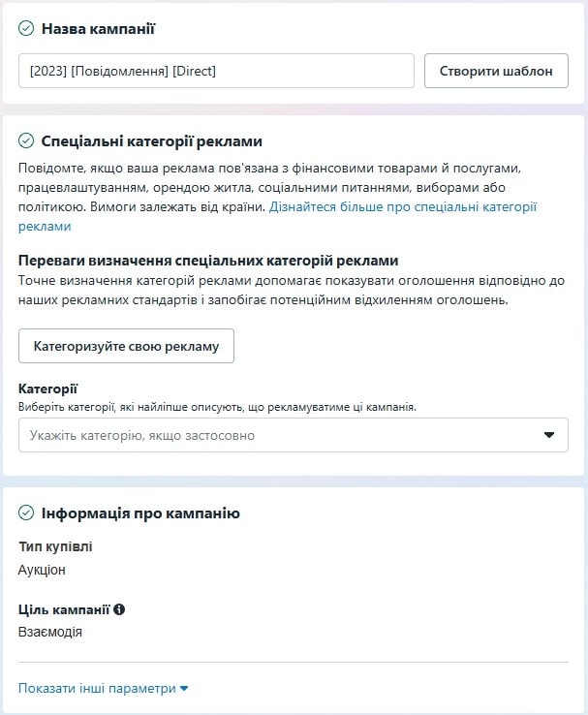Expand the Показати інші параметри link
The width and height of the screenshot is (588, 715).
[x=103, y=688]
